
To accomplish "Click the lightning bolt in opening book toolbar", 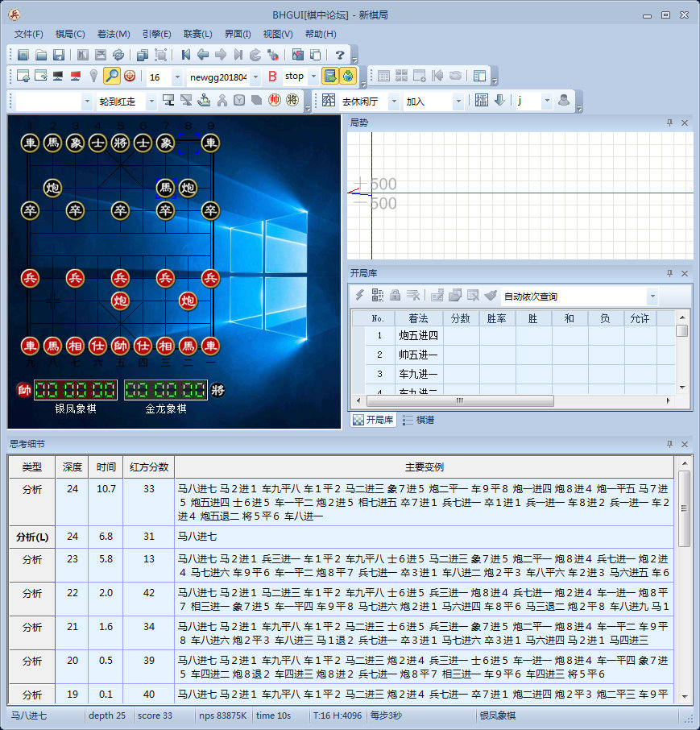I will coord(360,295).
